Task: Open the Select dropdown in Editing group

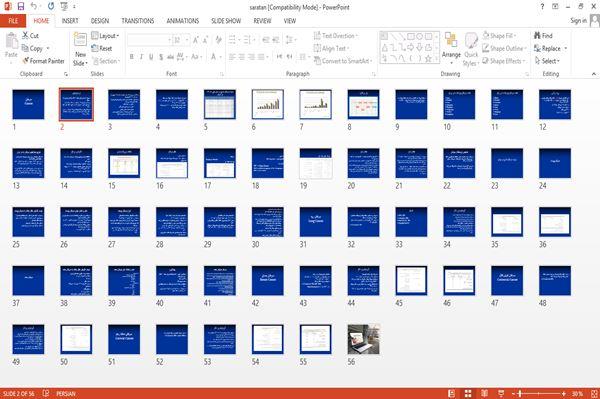Action: [x=547, y=61]
